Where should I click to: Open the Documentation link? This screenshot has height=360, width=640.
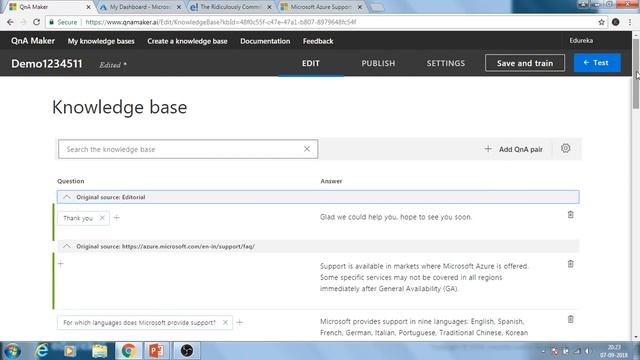tap(265, 41)
